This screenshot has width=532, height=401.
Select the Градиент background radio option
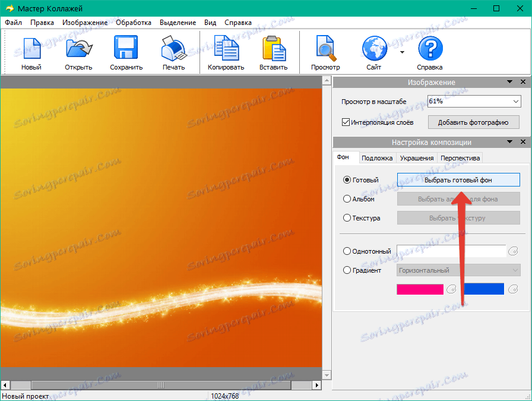347,270
